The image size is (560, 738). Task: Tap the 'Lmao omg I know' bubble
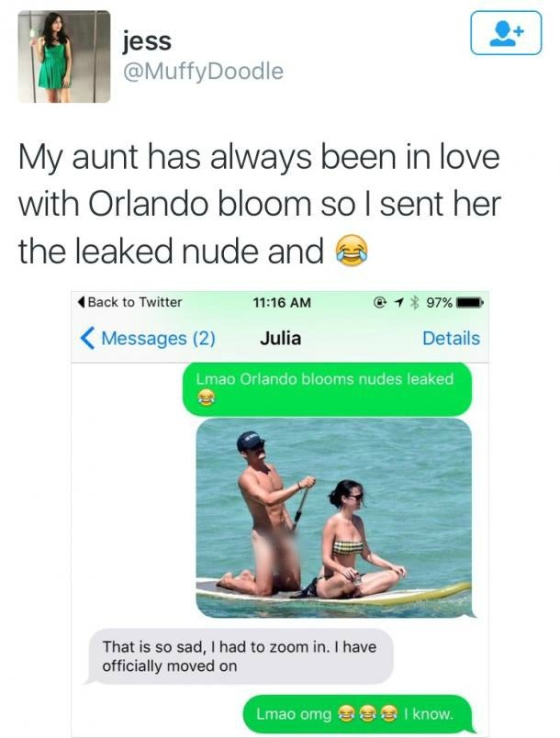(358, 714)
